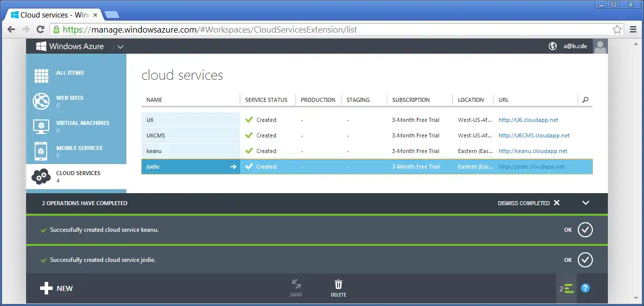Select the Web Sites globe icon

(41, 101)
